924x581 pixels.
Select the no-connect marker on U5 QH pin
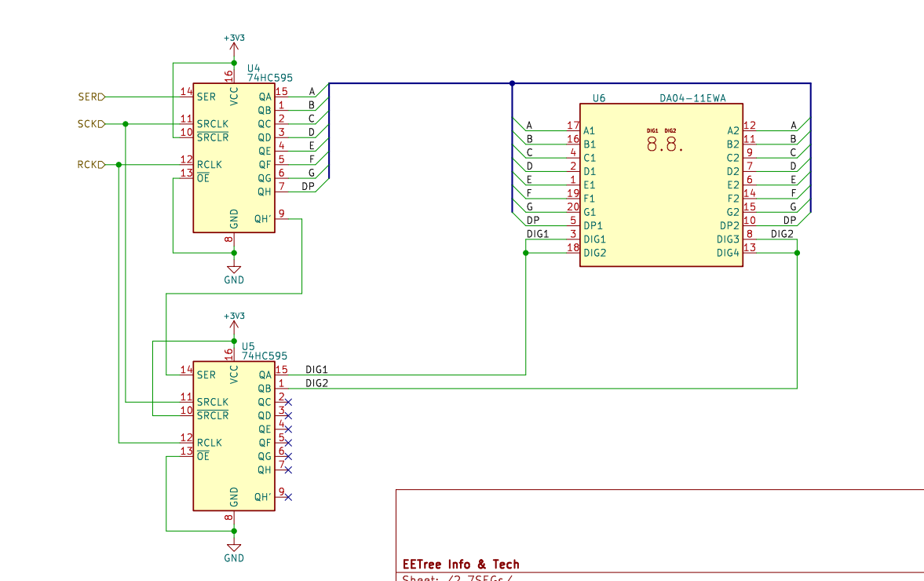(288, 470)
